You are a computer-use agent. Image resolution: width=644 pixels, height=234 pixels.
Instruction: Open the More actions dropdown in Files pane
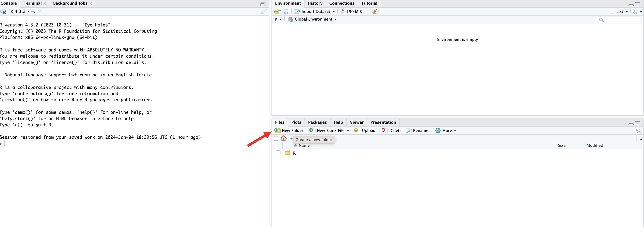pyautogui.click(x=446, y=130)
